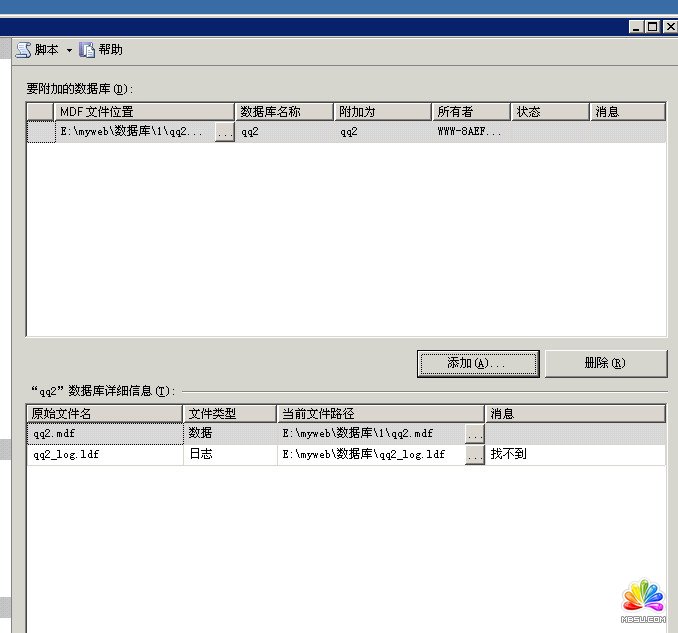Select the qq2 cell under 数据库名称
The image size is (678, 633).
tap(284, 132)
